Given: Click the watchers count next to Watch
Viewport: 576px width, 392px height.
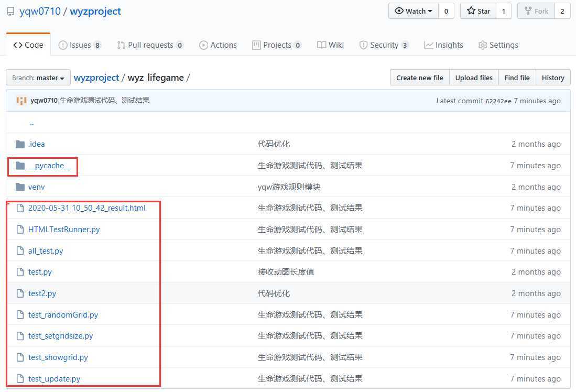Looking at the screenshot, I should [x=447, y=11].
